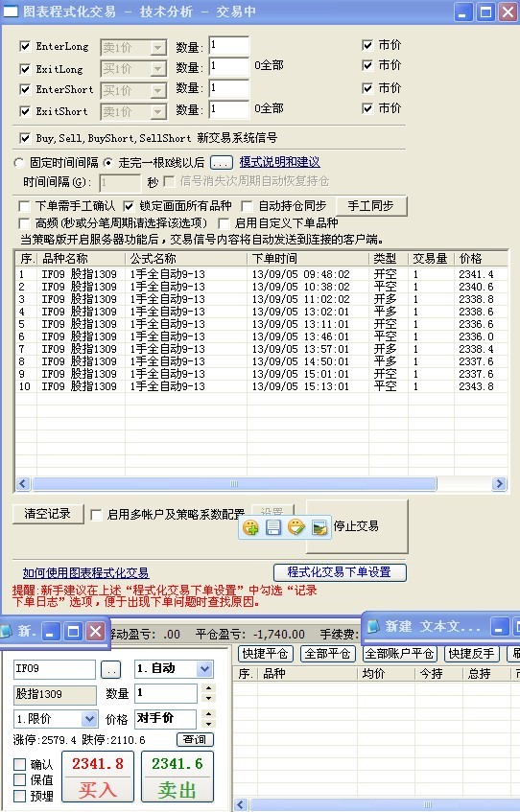The width and height of the screenshot is (520, 812).
Task: Open the 1.限价 order type dropdown
Action: click(89, 719)
